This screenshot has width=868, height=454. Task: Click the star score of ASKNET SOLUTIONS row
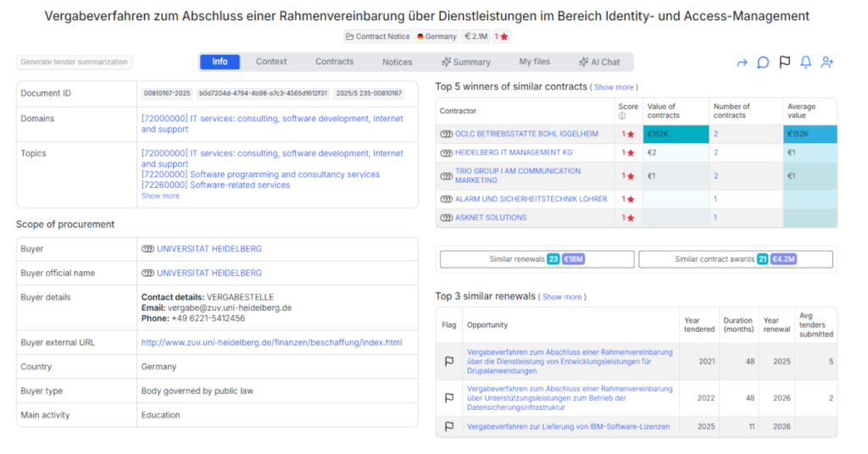(x=628, y=218)
